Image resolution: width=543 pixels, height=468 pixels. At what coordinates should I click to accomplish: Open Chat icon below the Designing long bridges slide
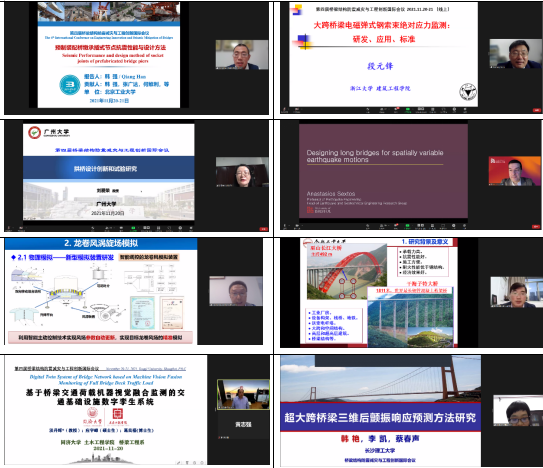click(396, 226)
